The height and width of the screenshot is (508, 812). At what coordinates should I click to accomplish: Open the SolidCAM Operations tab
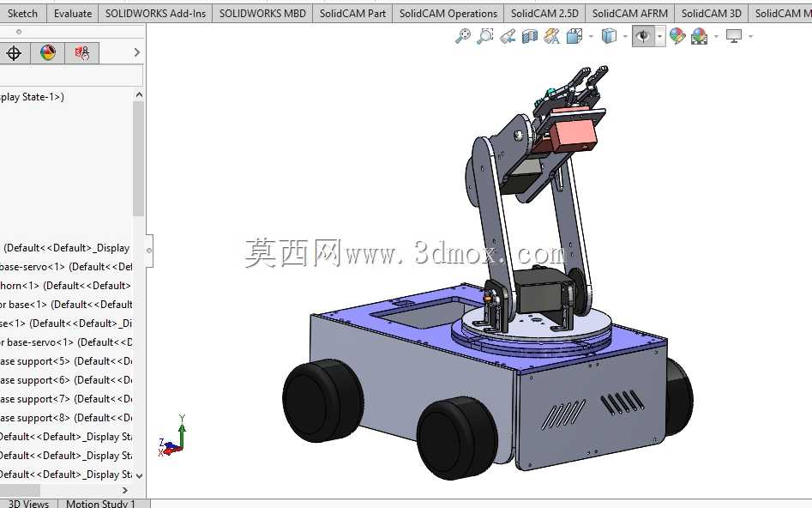pos(448,14)
